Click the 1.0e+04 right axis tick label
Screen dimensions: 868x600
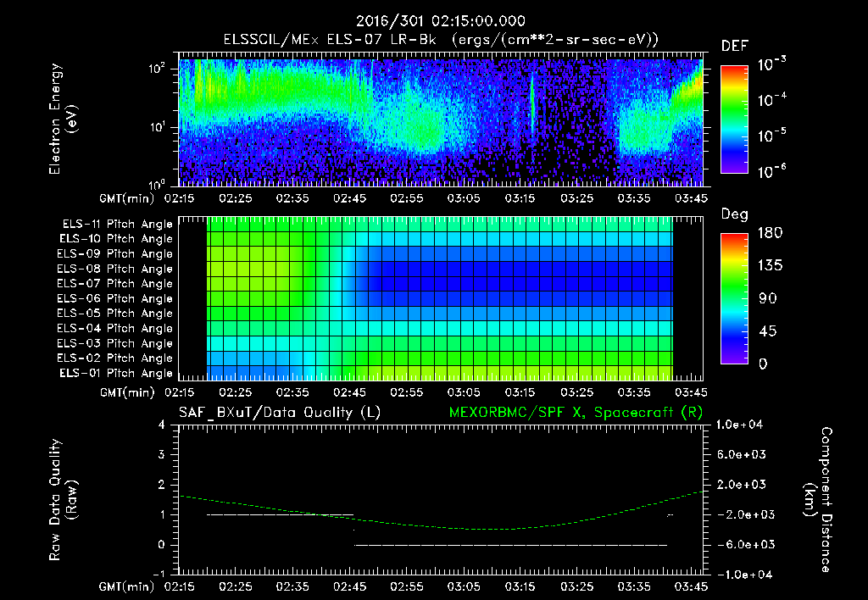(x=739, y=425)
